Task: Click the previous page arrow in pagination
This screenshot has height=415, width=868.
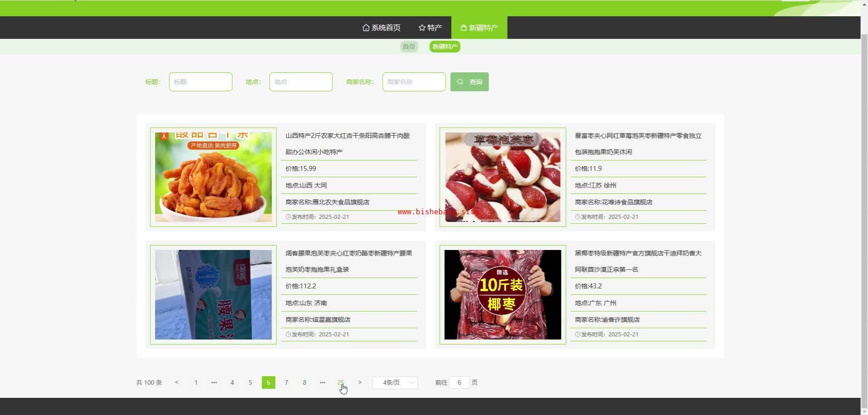Action: click(x=177, y=382)
